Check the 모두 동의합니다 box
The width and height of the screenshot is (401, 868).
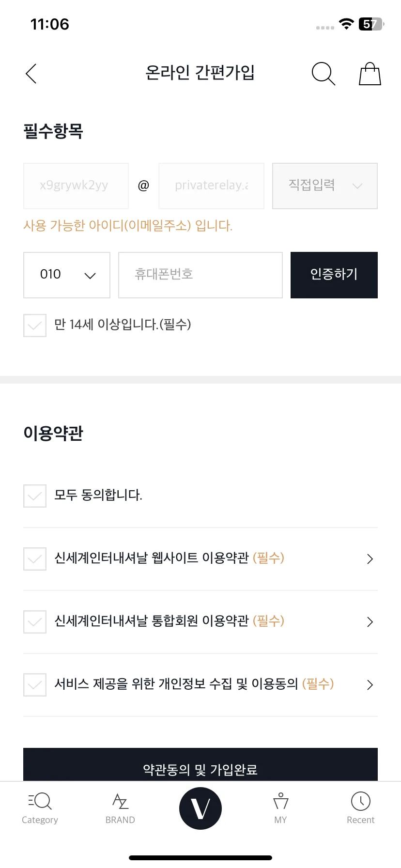[35, 496]
